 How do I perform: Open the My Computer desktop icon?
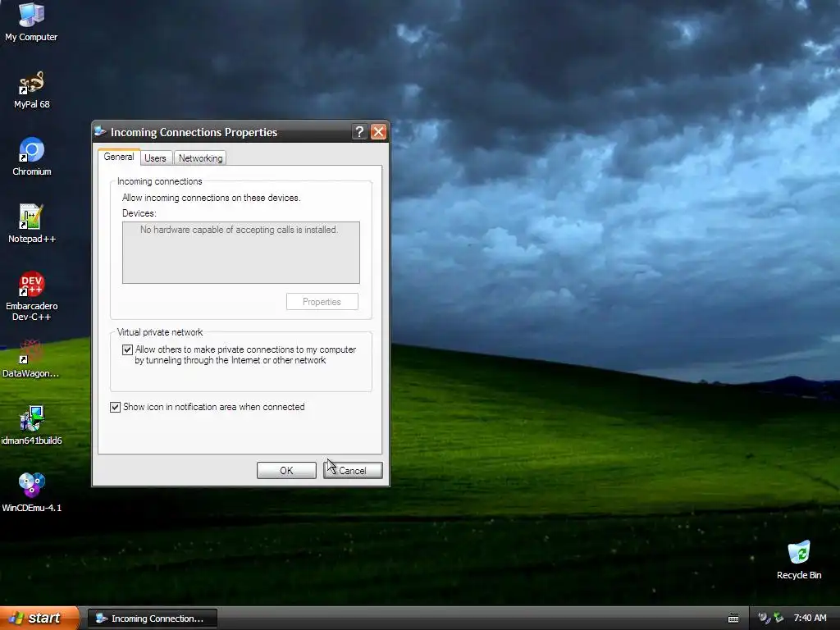pos(31,21)
